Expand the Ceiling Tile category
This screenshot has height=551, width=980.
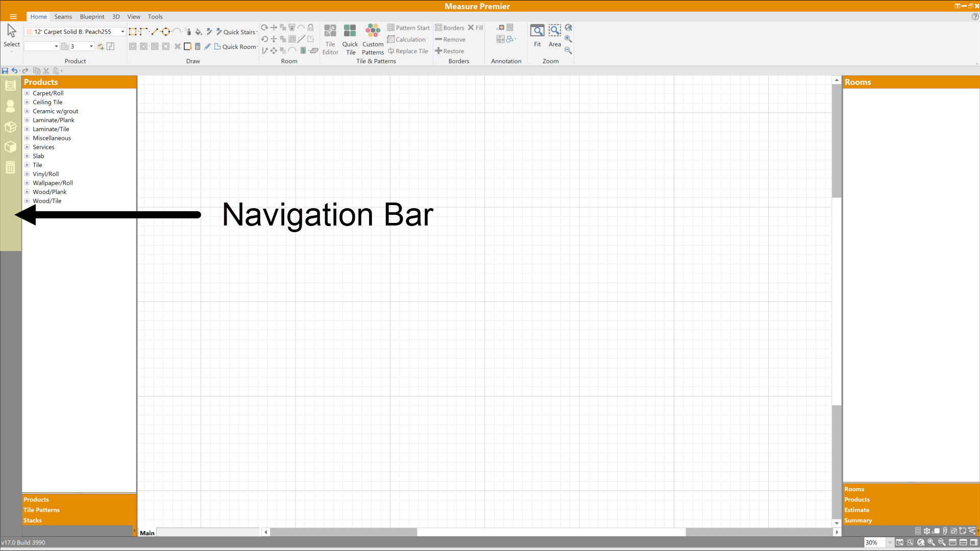tap(27, 102)
